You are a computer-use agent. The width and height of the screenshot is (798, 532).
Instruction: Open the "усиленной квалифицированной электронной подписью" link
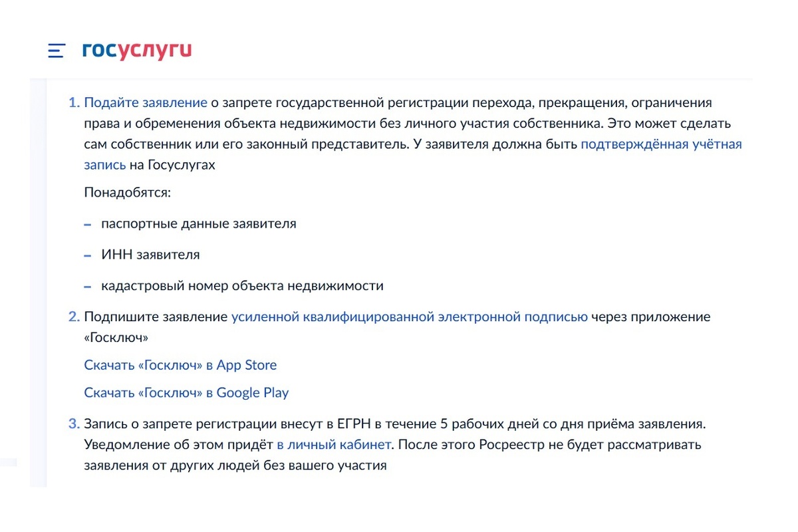click(409, 317)
